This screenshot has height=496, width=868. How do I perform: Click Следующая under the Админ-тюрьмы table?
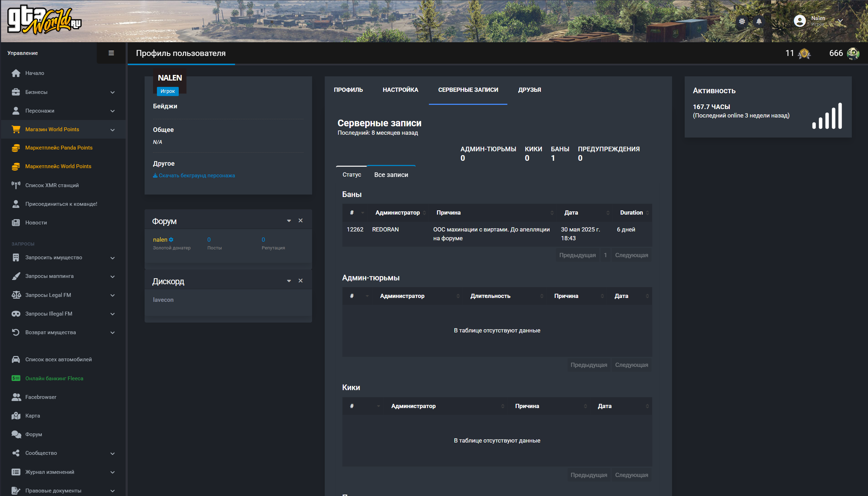(632, 365)
